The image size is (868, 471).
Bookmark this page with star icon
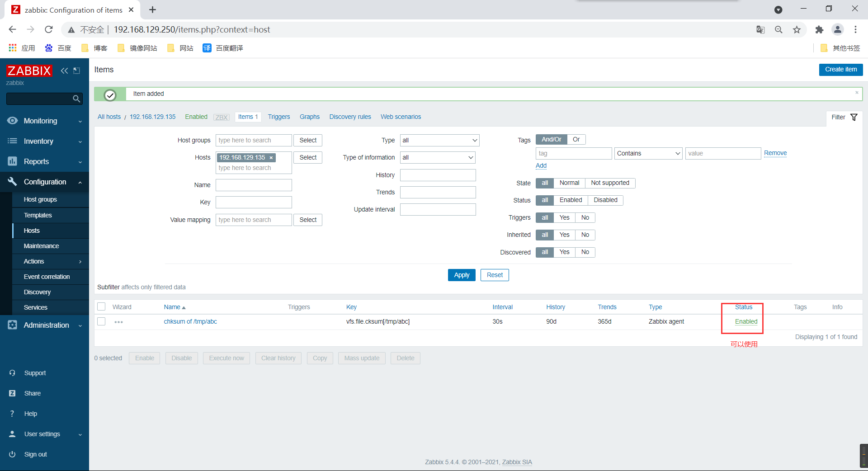pos(797,29)
